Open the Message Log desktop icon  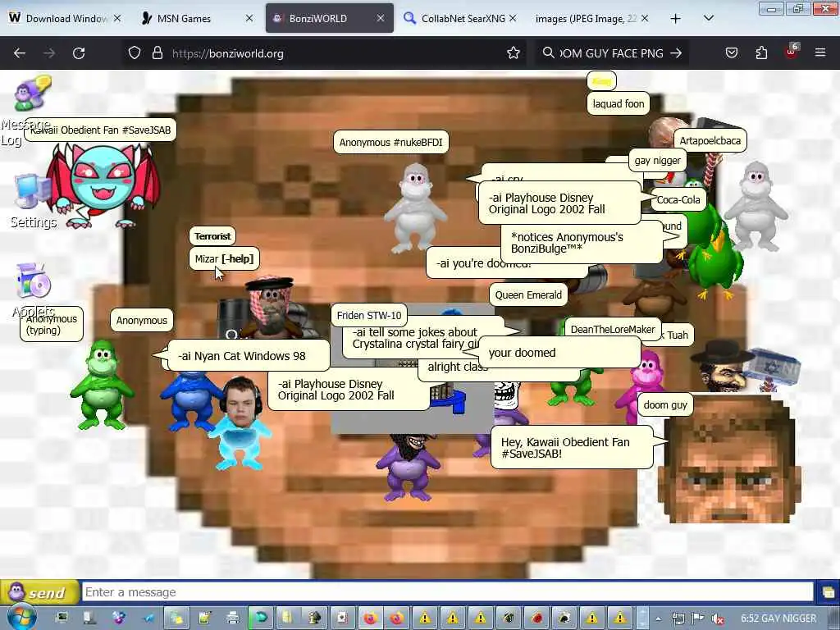pos(31,95)
